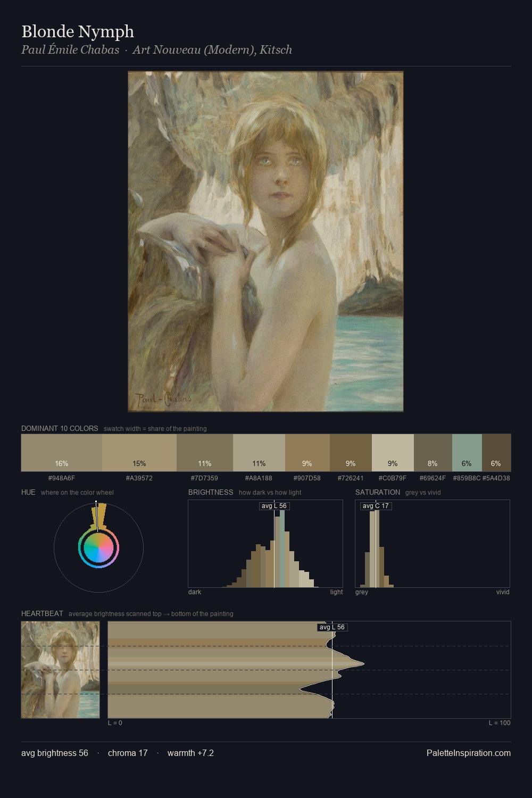The image size is (532, 798).
Task: Select the #7D7359 swatch
Action: coord(205,453)
